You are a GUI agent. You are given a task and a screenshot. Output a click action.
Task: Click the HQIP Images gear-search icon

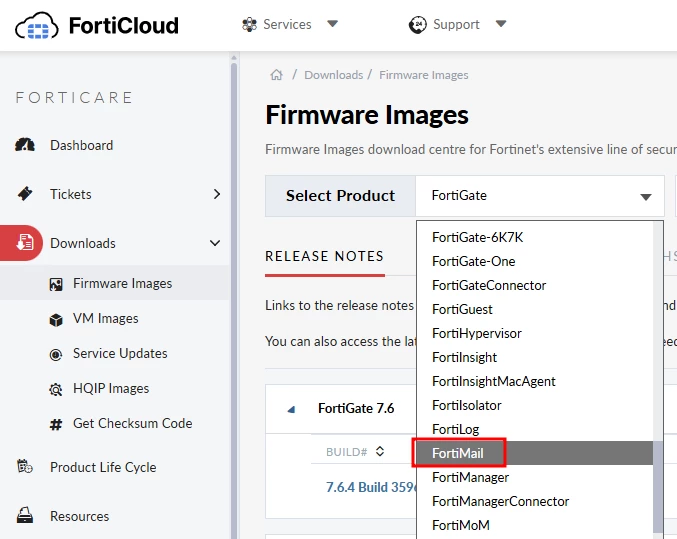click(56, 390)
